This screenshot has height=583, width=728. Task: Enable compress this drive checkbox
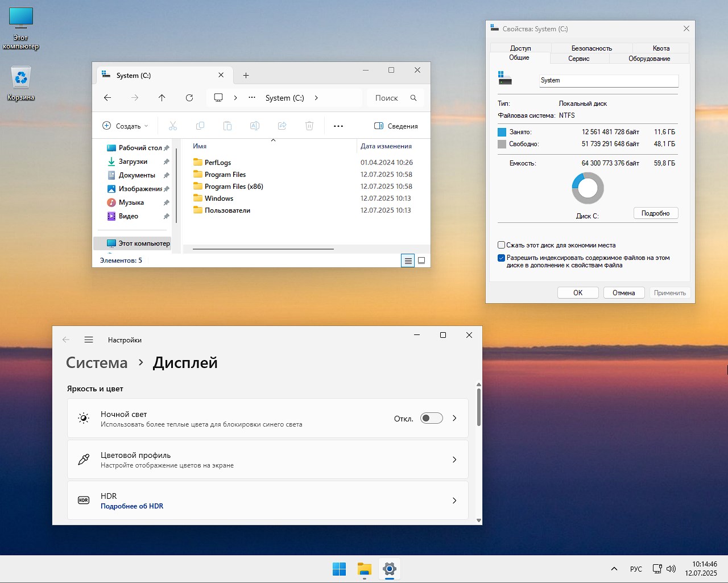(501, 245)
